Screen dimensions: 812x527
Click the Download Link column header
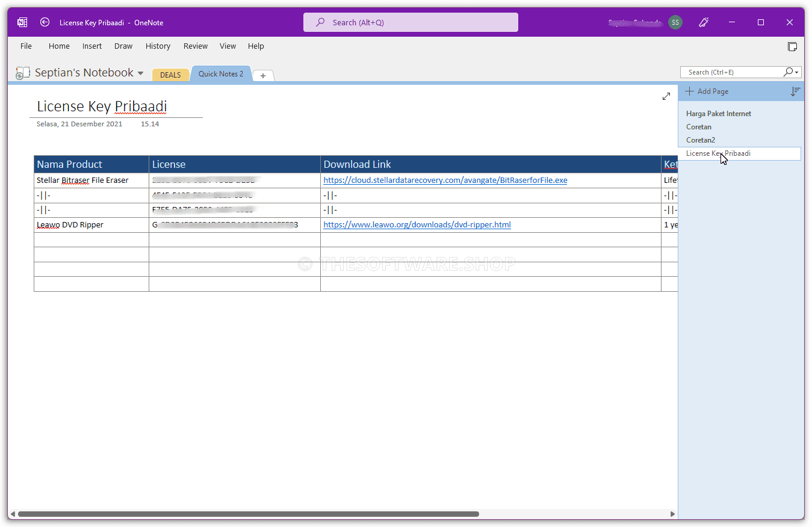point(491,164)
